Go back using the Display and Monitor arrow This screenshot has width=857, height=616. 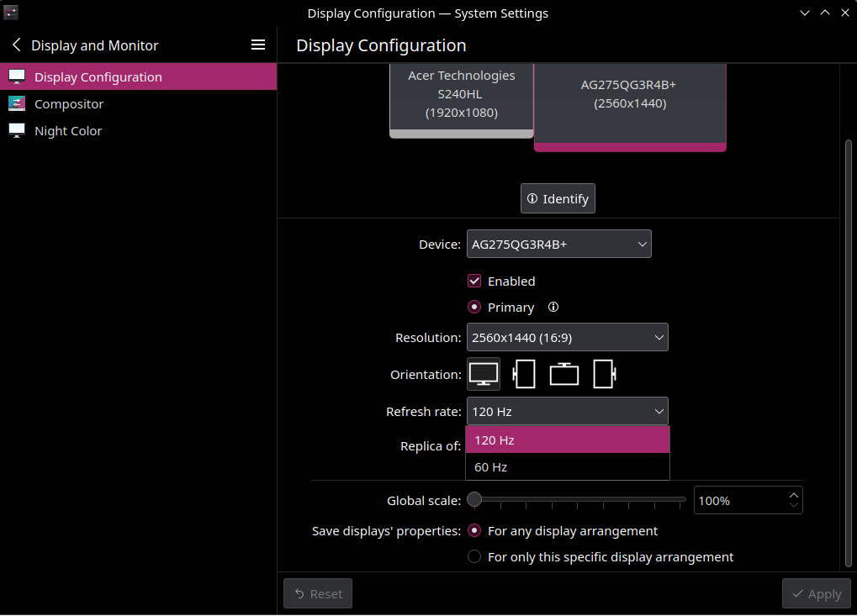pyautogui.click(x=17, y=45)
